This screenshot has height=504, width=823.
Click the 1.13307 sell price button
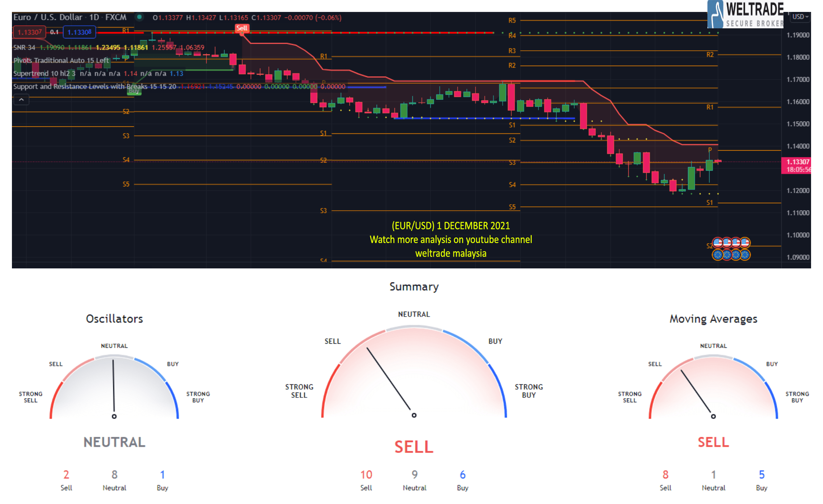point(29,32)
